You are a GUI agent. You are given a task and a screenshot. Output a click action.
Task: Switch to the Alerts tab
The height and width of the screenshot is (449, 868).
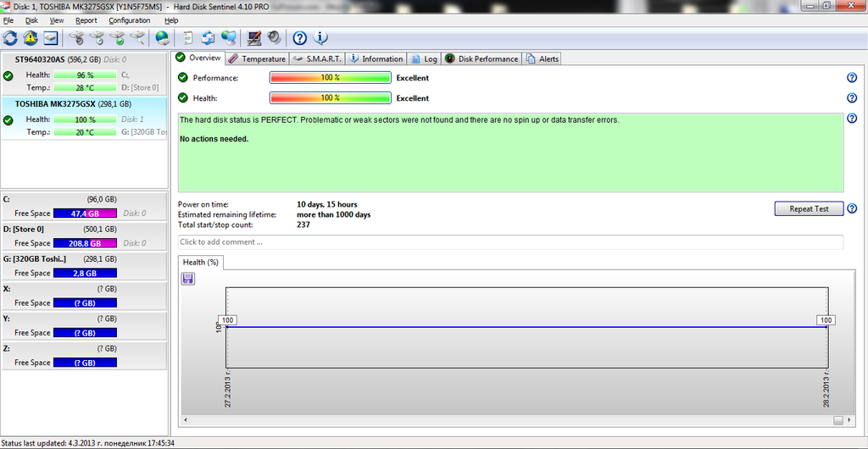tap(542, 58)
